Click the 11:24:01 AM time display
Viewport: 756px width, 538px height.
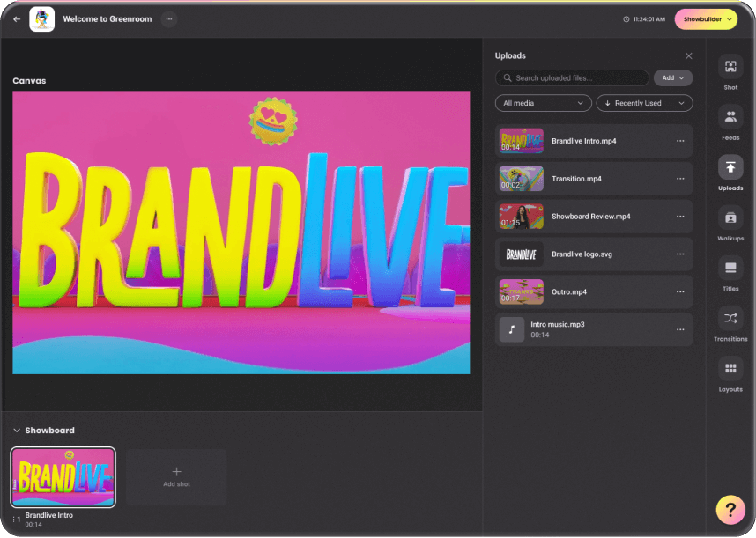click(x=649, y=19)
